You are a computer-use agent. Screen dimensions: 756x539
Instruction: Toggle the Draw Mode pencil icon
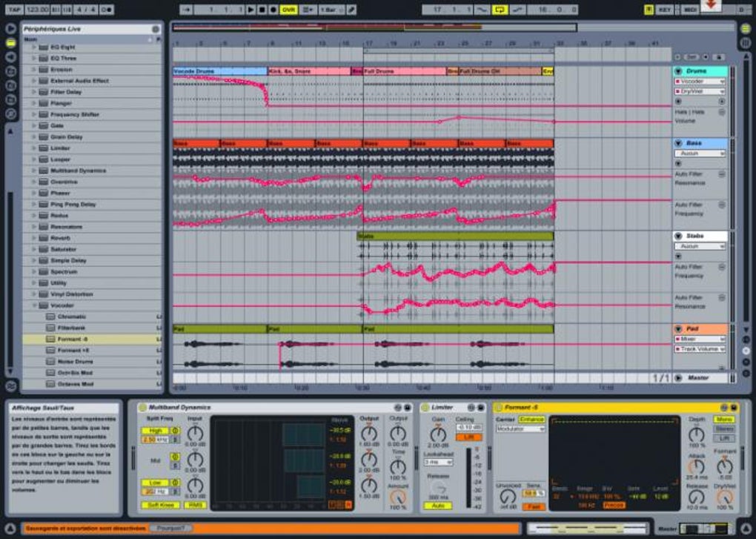[x=351, y=10]
